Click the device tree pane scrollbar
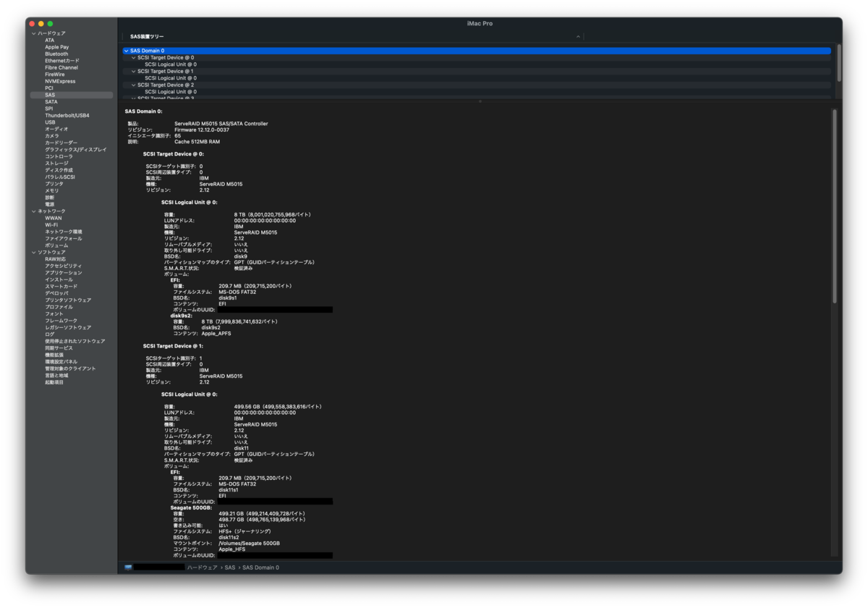The width and height of the screenshot is (868, 608). tap(839, 63)
